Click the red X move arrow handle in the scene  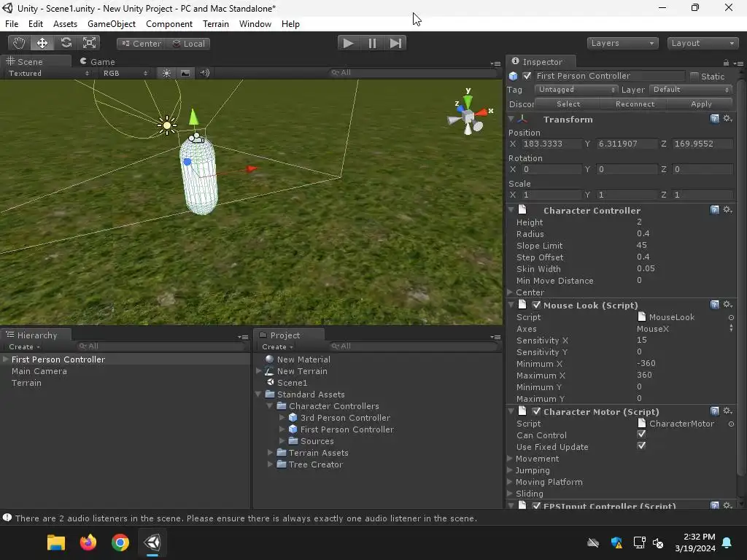pos(252,168)
